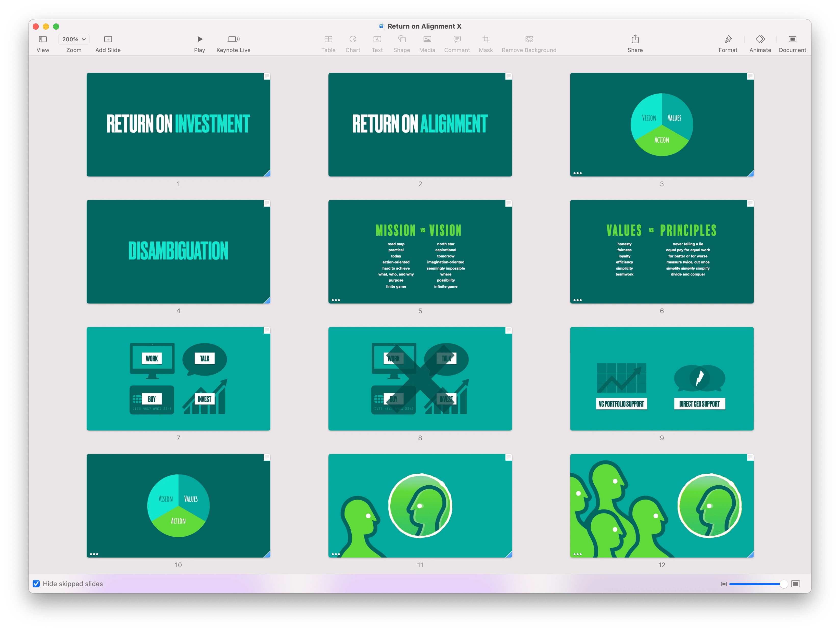The image size is (840, 631).
Task: Click Remove Background tool
Action: coord(529,44)
